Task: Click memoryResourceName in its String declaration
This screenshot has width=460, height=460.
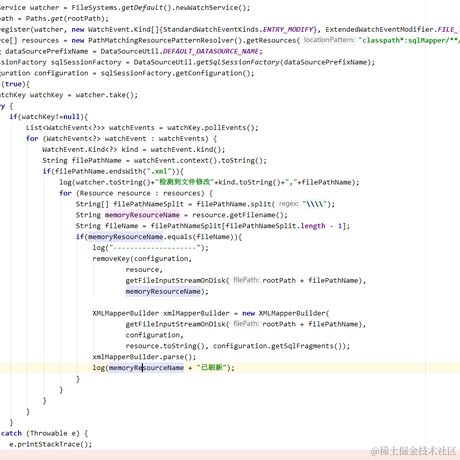Action: click(x=142, y=215)
